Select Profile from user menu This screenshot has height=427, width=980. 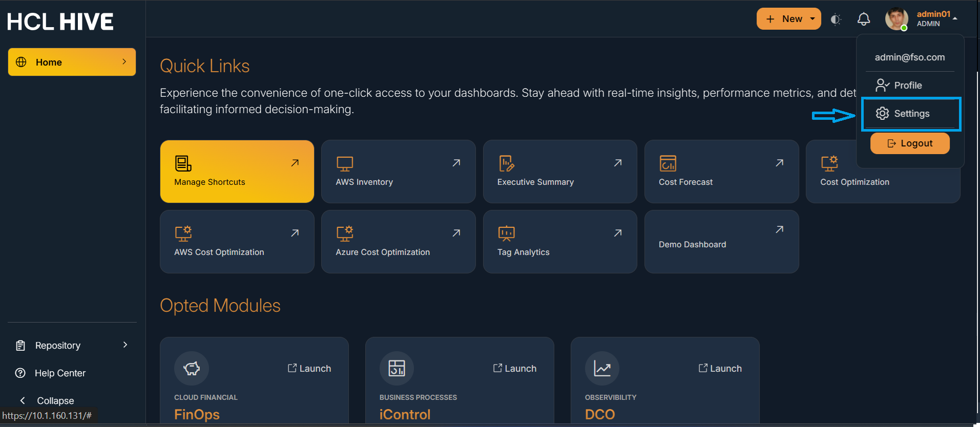click(x=907, y=86)
